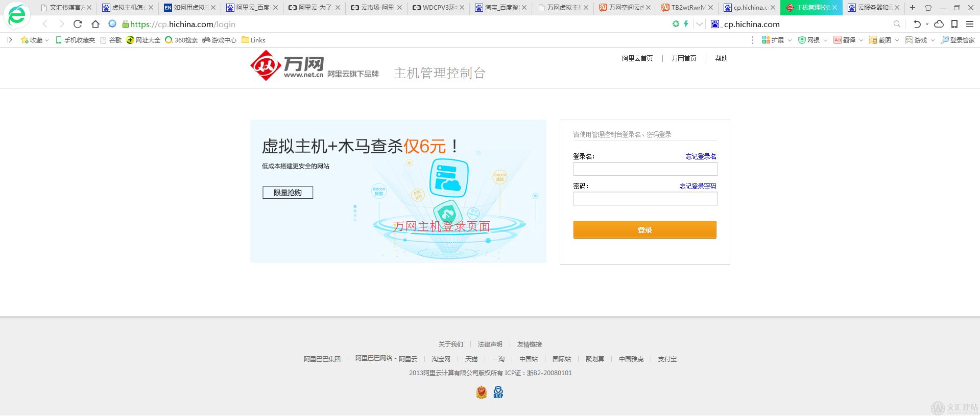The width and height of the screenshot is (980, 416).
Task: Open a new tab with plus icon
Action: [913, 8]
